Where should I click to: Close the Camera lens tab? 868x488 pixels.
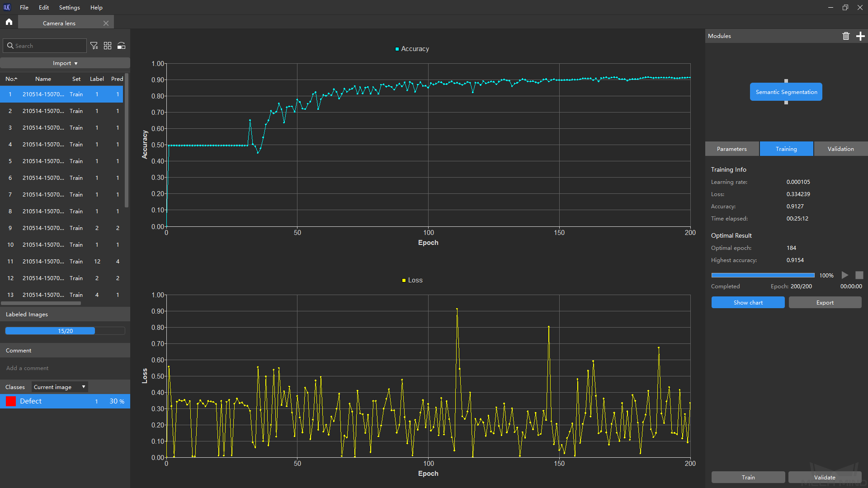[x=106, y=23]
